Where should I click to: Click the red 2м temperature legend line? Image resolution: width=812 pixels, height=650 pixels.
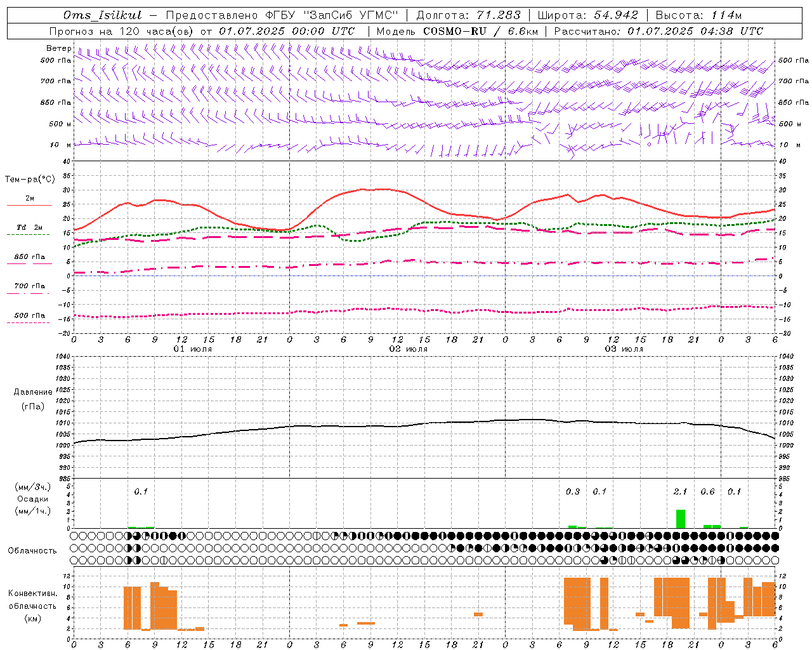pyautogui.click(x=29, y=206)
